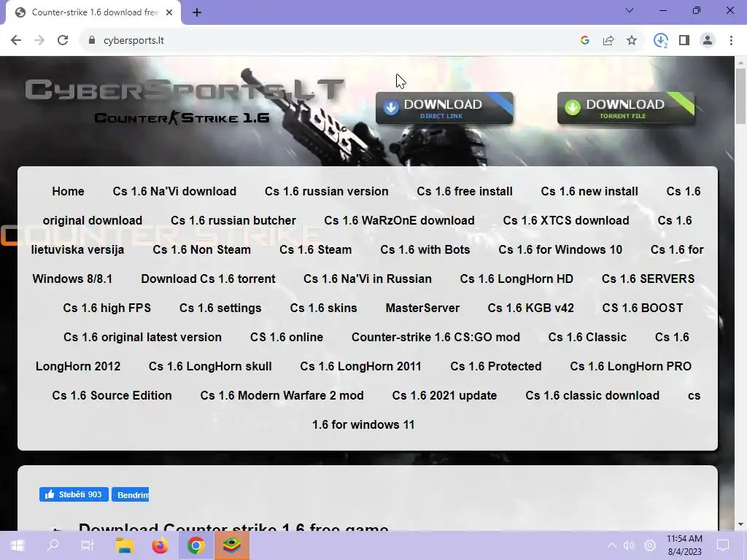Open Counter-strike 1.6 CS:GO mod link
The width and height of the screenshot is (747, 560).
[x=436, y=337]
